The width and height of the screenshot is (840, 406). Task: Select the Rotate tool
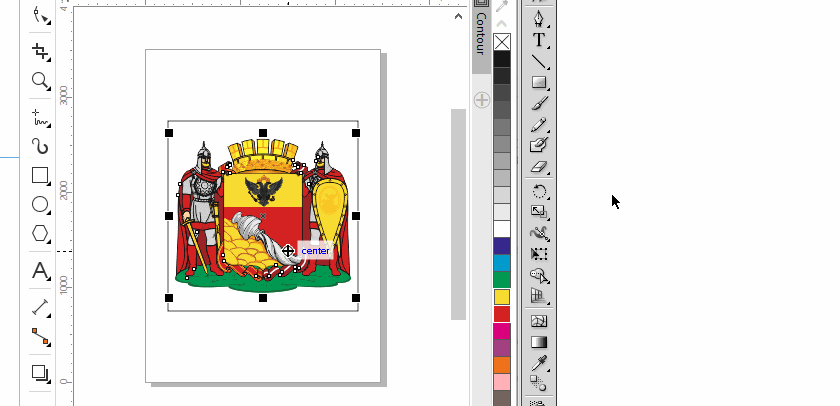point(539,191)
